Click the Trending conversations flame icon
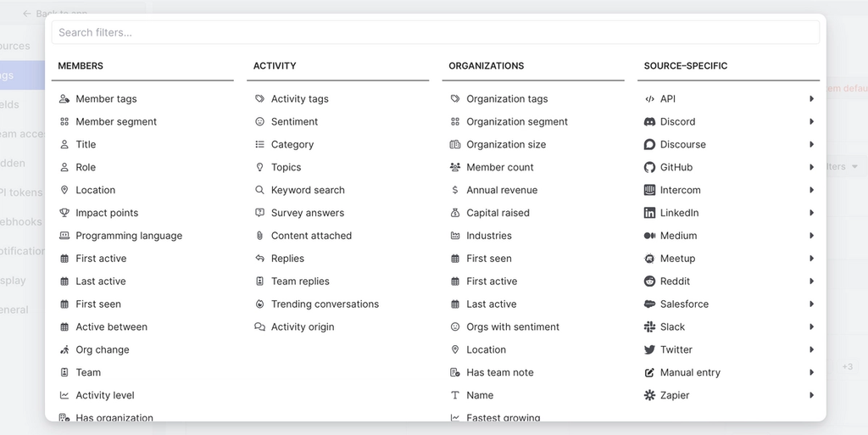This screenshot has height=435, width=868. 259,304
